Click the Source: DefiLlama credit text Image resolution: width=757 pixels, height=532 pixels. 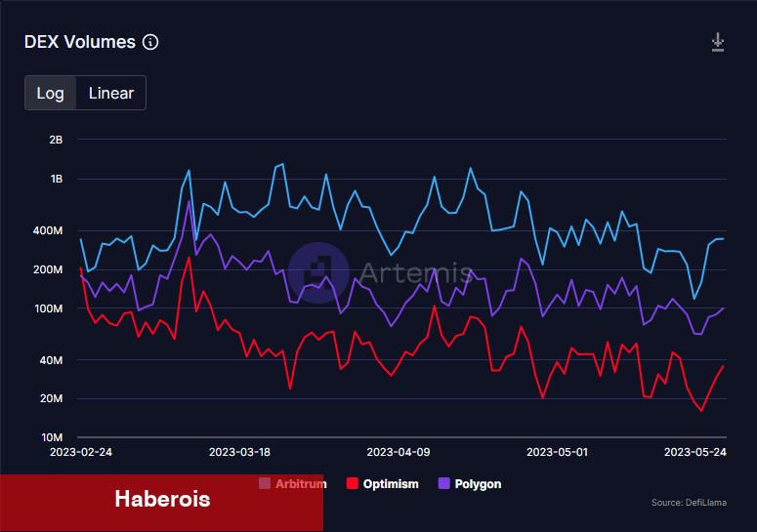click(689, 503)
